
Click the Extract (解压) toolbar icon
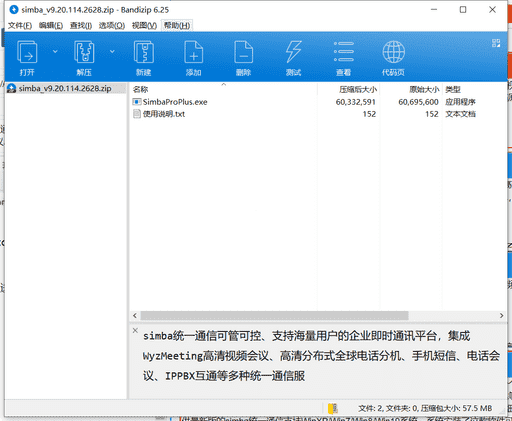(x=84, y=52)
